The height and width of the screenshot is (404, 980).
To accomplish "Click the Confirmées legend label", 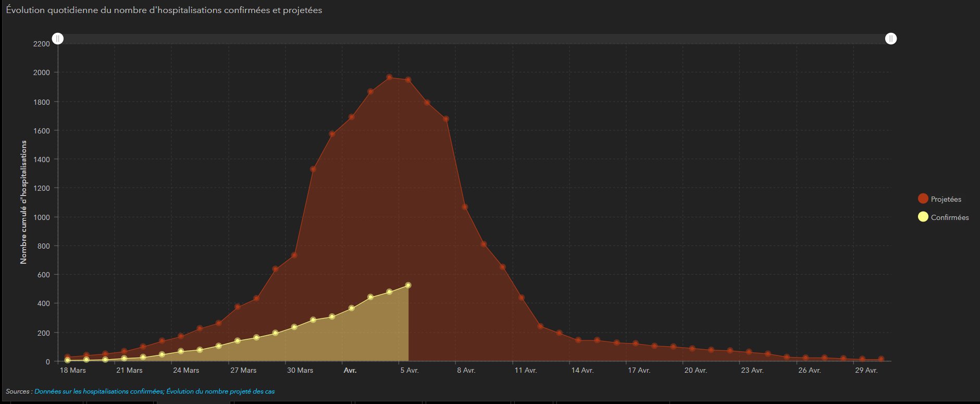I will [950, 217].
